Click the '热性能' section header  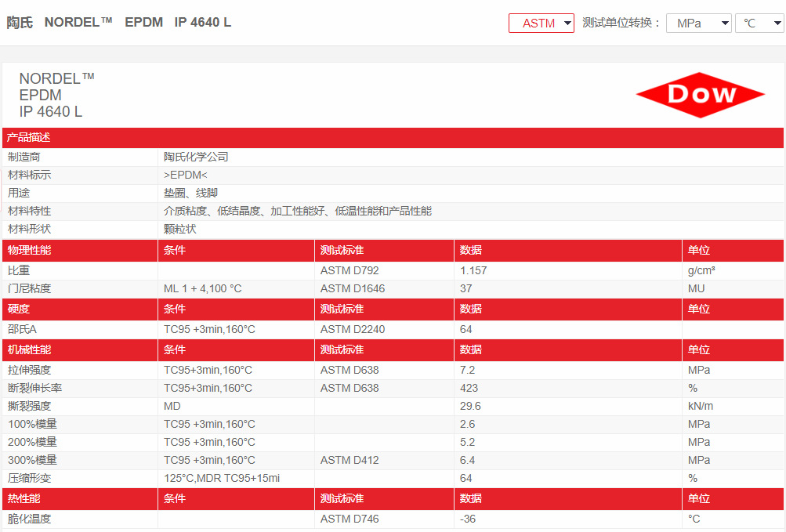(x=24, y=498)
